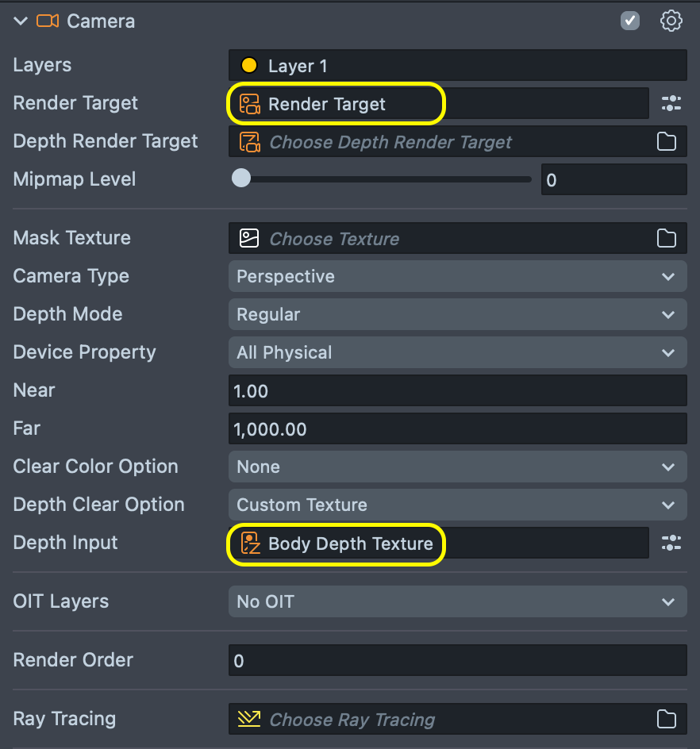
Task: Collapse the Camera component section
Action: 21,21
